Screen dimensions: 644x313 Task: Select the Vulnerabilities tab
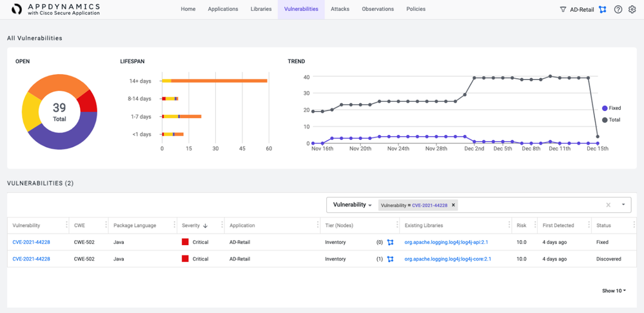pos(301,9)
